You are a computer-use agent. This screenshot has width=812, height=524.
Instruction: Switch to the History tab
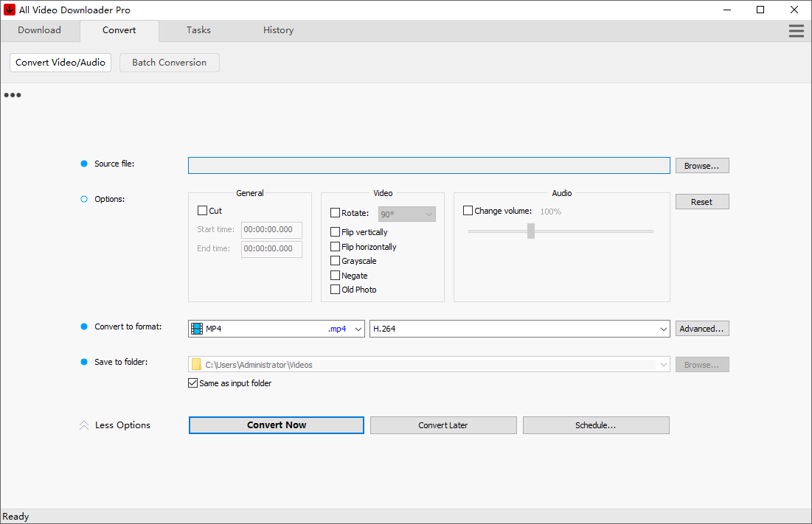click(x=278, y=30)
